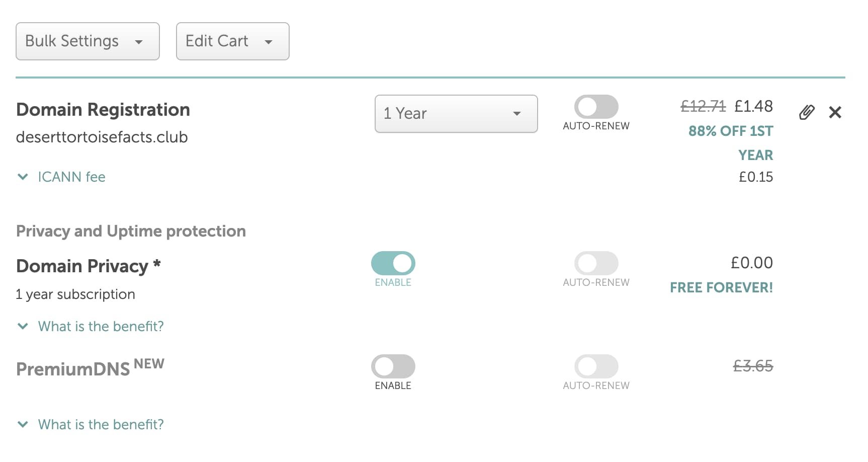
Task: Click chevron icon beside ICANN fee
Action: [23, 177]
